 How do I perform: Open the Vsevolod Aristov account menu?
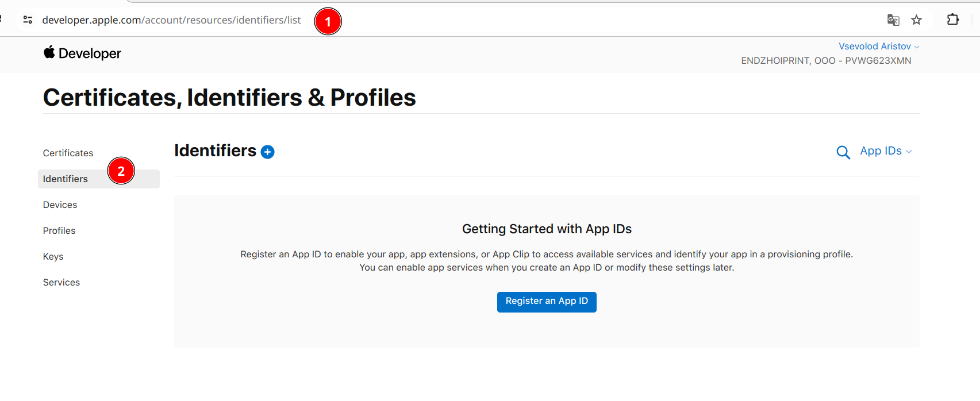879,46
